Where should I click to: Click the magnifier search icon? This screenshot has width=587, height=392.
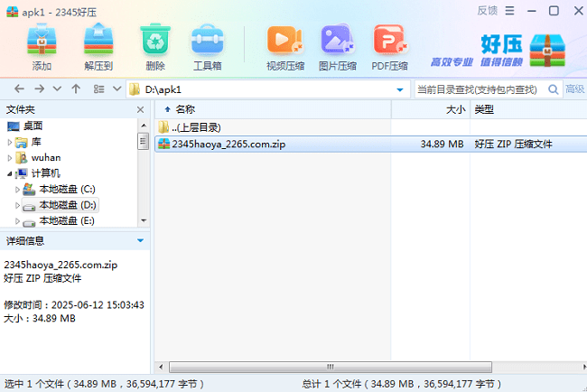point(554,89)
